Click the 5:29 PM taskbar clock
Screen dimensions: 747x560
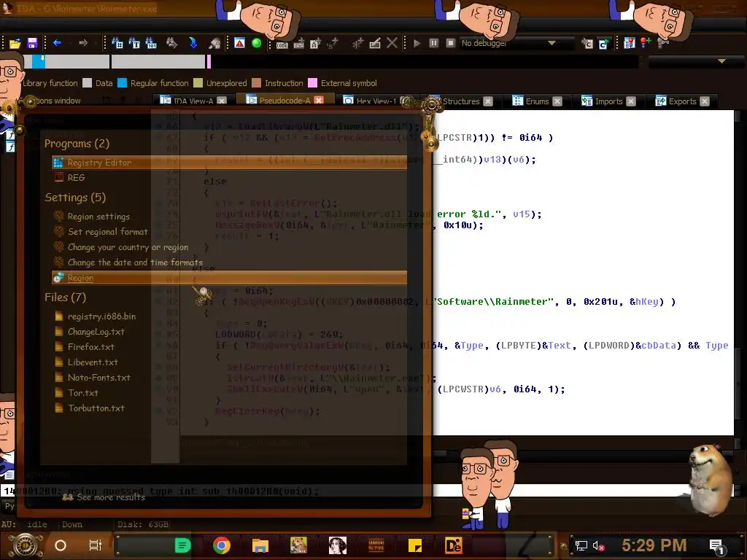pyautogui.click(x=654, y=545)
